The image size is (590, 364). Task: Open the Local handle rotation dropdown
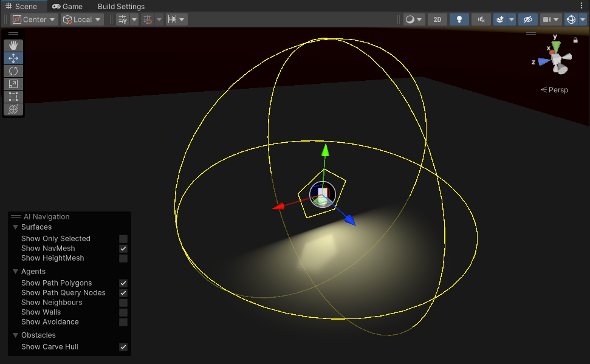point(82,19)
